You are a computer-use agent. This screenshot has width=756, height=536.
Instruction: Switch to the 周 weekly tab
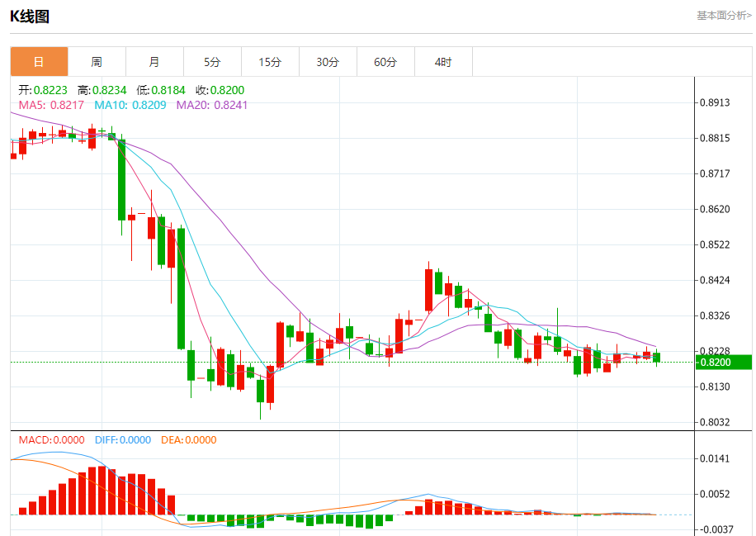click(97, 62)
